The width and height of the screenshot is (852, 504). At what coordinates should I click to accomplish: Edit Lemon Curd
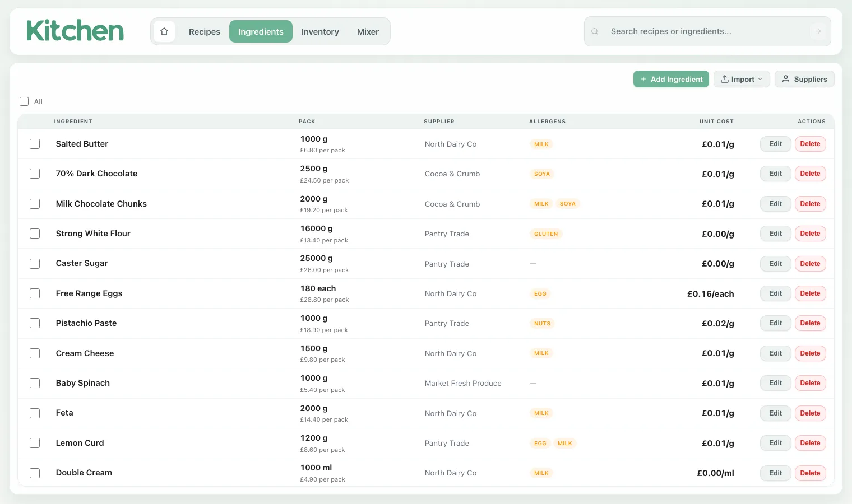tap(775, 443)
